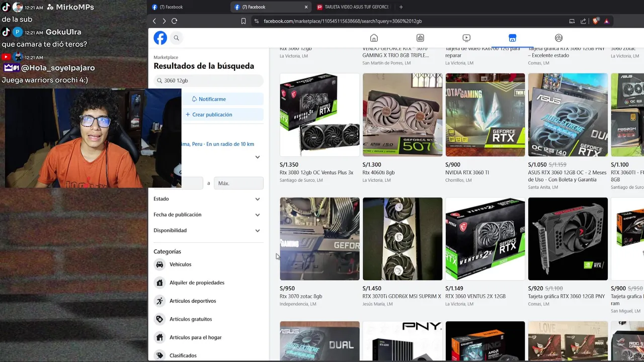This screenshot has width=644, height=362.
Task: Share page via address bar share icon
Action: click(583, 21)
